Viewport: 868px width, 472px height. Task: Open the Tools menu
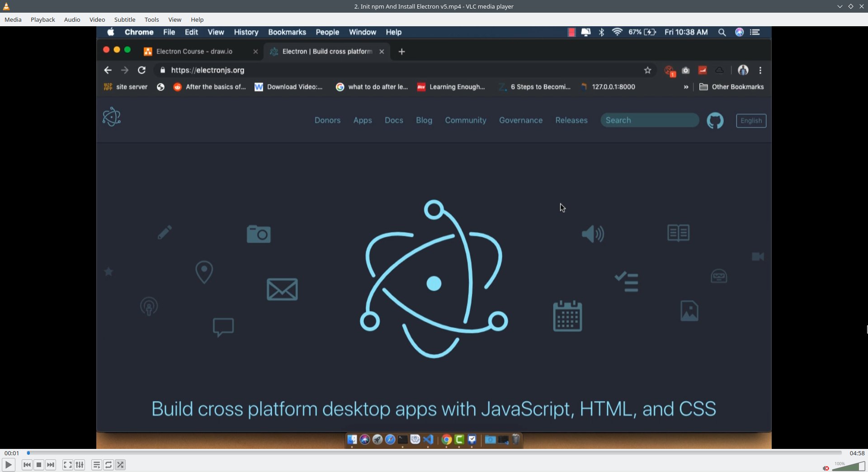(152, 19)
